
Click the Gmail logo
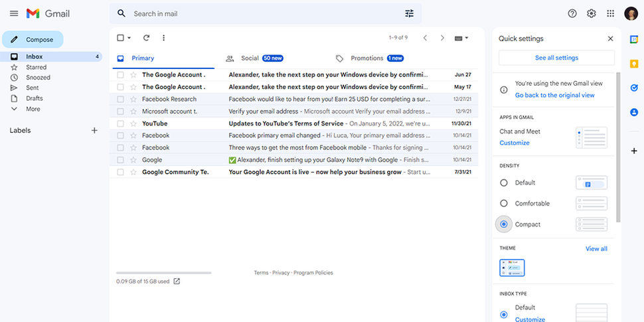coord(48,13)
